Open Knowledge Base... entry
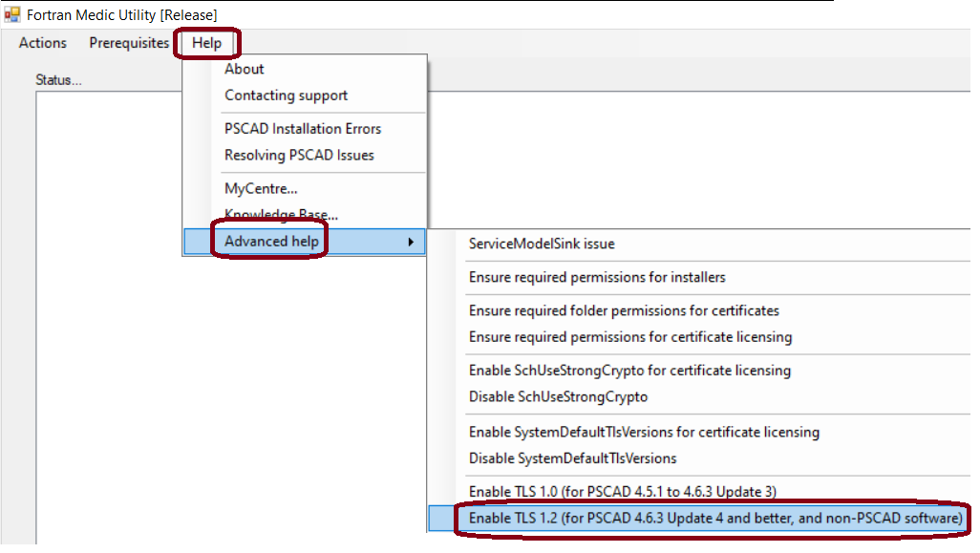Image resolution: width=980 pixels, height=553 pixels. (281, 215)
